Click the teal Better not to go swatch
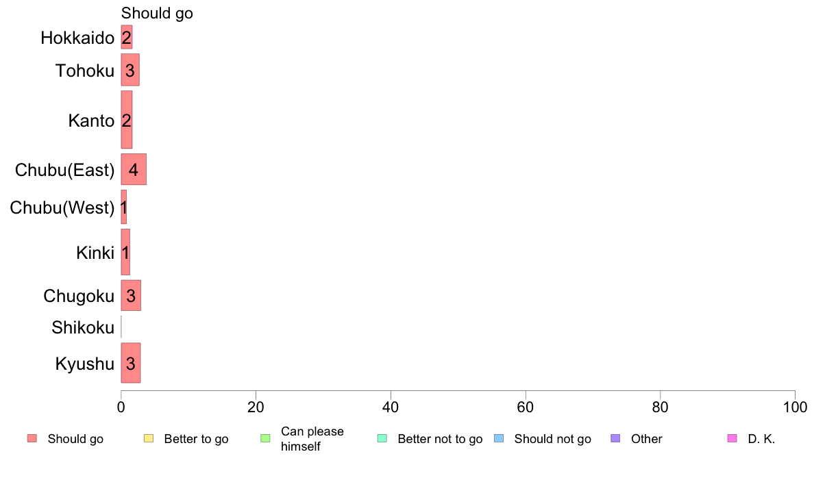814x504 pixels. click(x=382, y=438)
